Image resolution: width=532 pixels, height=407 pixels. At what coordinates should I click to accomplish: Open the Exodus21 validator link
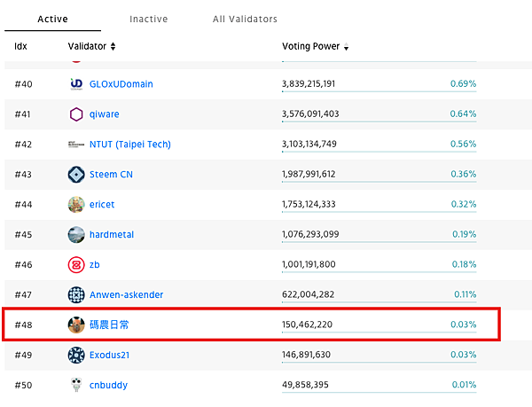tap(109, 355)
